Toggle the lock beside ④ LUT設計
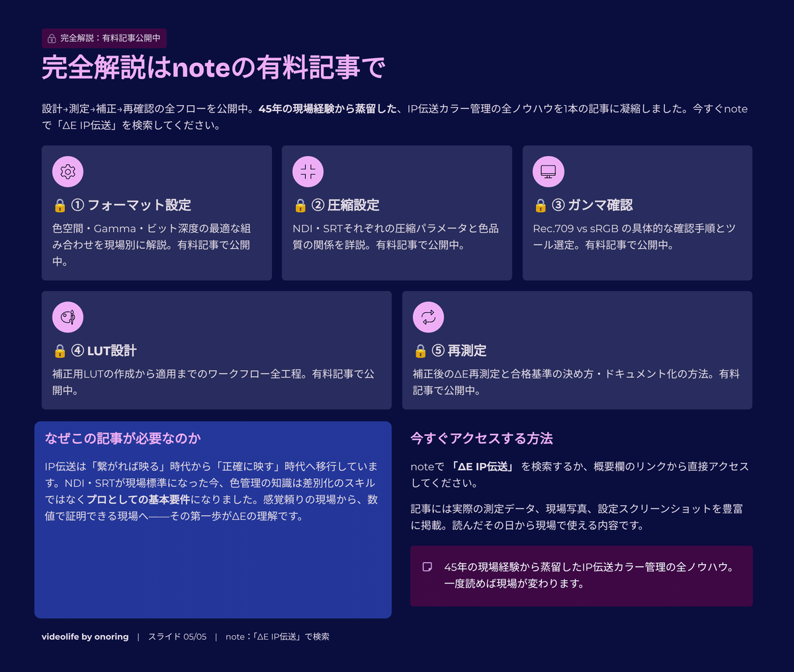Viewport: 794px width, 672px height. pyautogui.click(x=58, y=351)
